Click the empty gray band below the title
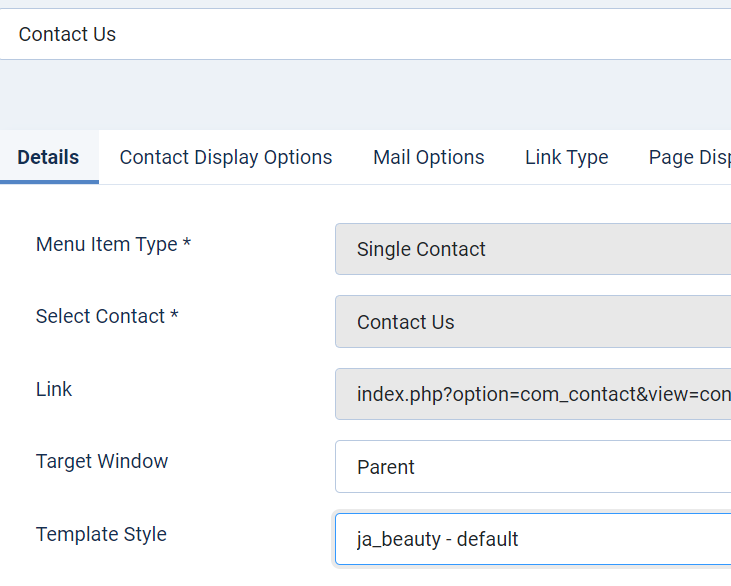Screen dimensions: 731x586 (x=365, y=94)
